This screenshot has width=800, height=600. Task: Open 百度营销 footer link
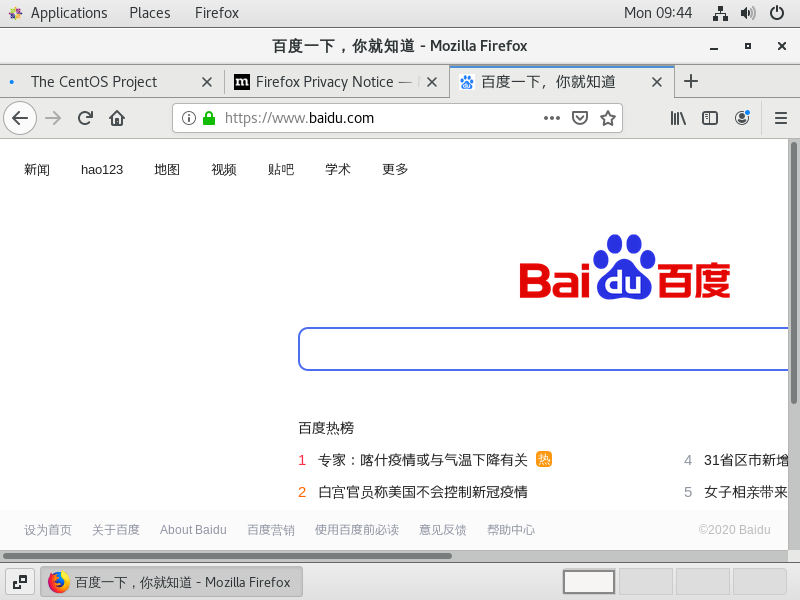271,530
